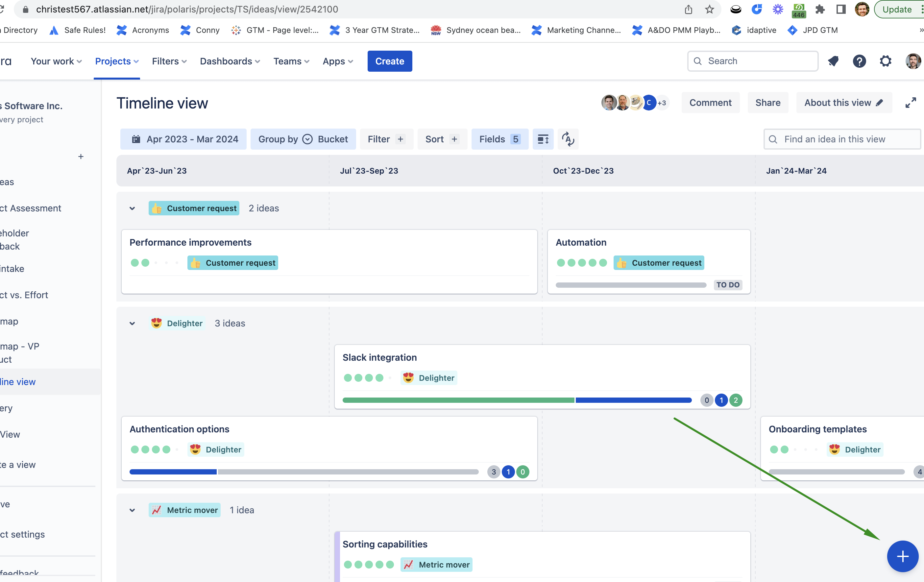Click the row height layout icon

pos(543,139)
